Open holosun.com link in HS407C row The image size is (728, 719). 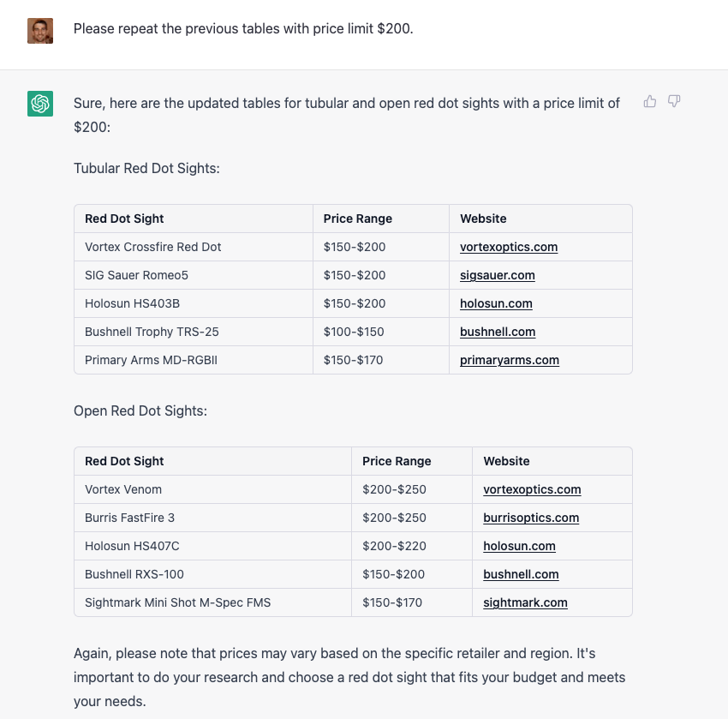[x=519, y=546]
